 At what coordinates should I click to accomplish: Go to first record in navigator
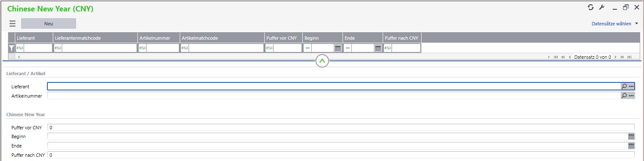[556, 57]
